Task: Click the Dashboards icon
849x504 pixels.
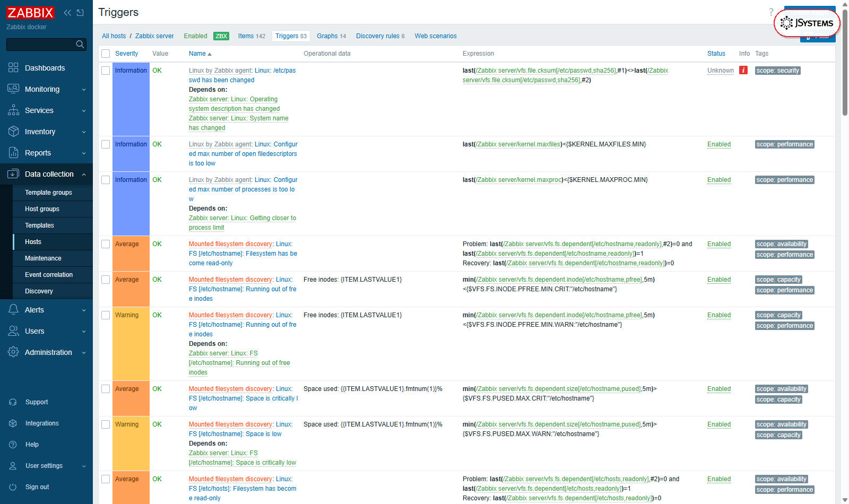Action: pyautogui.click(x=13, y=68)
